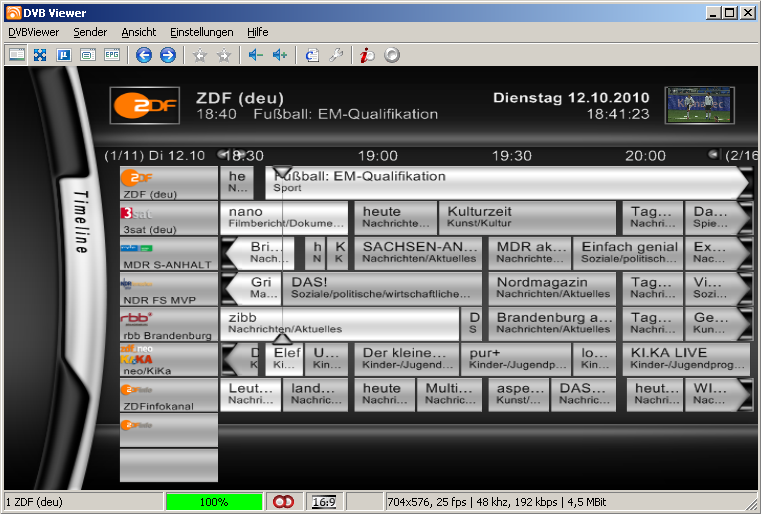This screenshot has width=761, height=514.
Task: Open the teletext/OSD window icon
Action: tap(88, 55)
